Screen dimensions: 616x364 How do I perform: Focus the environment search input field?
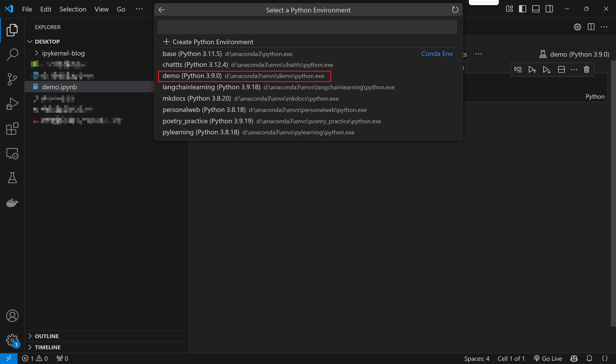(307, 27)
